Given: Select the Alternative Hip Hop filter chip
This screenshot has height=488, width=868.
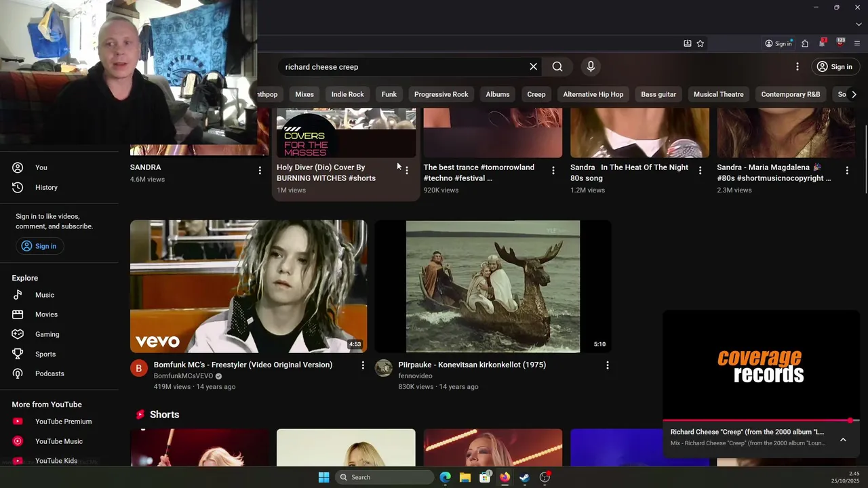Looking at the screenshot, I should pyautogui.click(x=593, y=94).
